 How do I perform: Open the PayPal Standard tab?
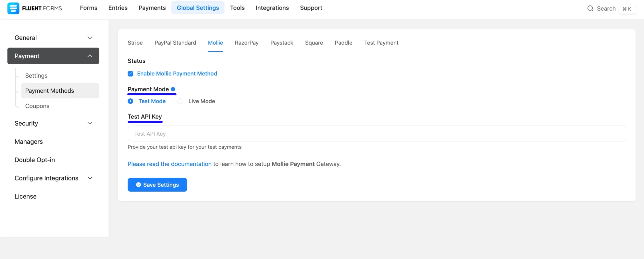[175, 43]
